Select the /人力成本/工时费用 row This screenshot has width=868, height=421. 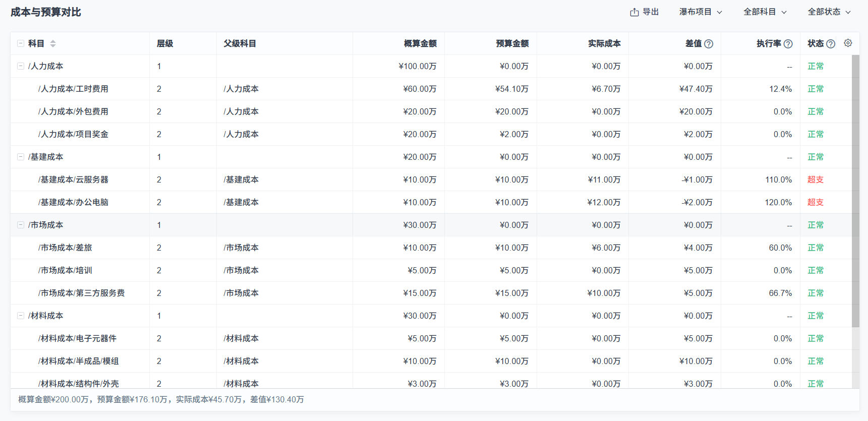click(431, 89)
